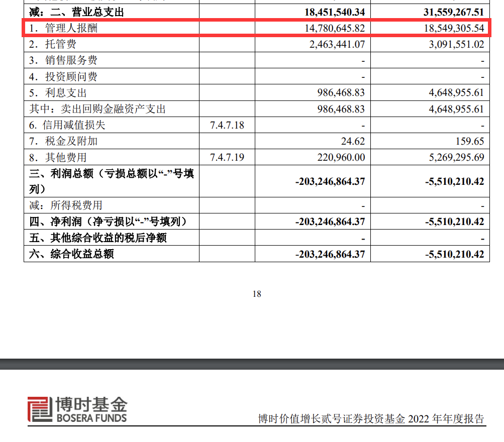
Task: Select the row label 减：所得税费用
Action: click(66, 205)
